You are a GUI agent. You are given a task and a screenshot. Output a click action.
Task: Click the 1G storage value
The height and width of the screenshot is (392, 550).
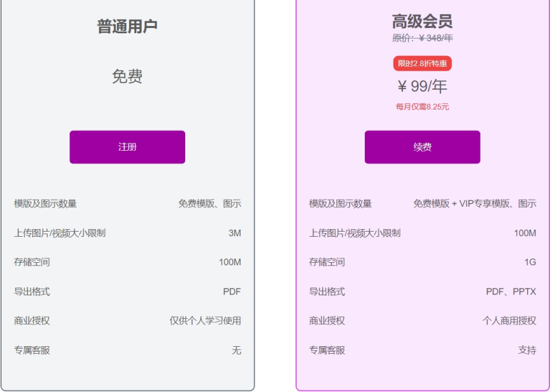[x=530, y=262]
